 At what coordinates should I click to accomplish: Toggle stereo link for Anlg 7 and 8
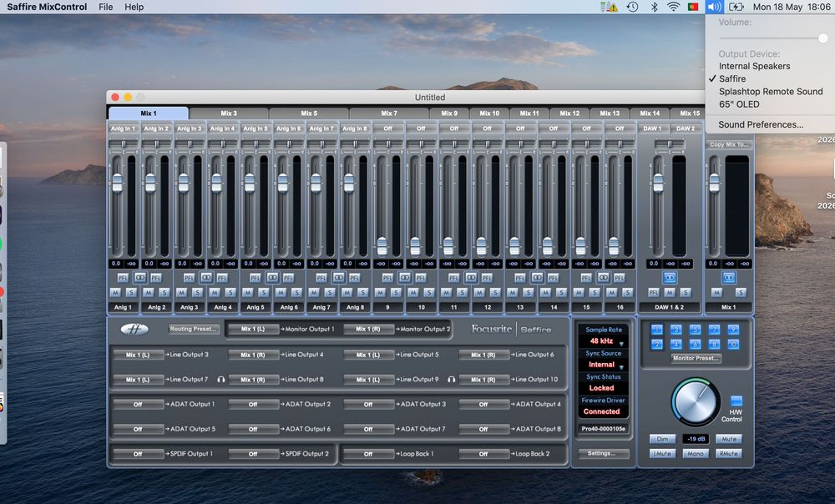click(338, 277)
